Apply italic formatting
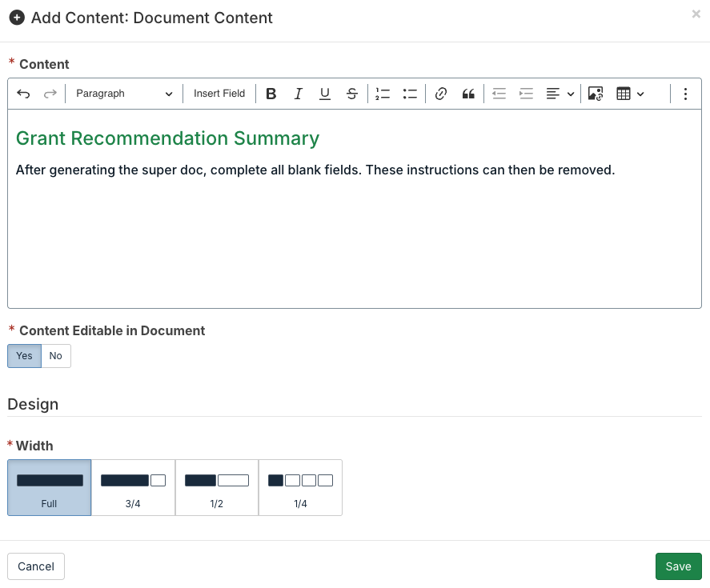The image size is (710, 588). coord(298,94)
